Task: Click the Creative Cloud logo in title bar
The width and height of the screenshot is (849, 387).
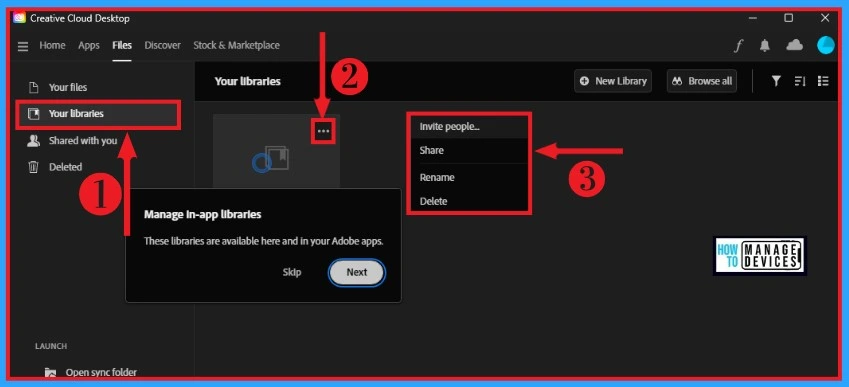Action: tap(19, 18)
